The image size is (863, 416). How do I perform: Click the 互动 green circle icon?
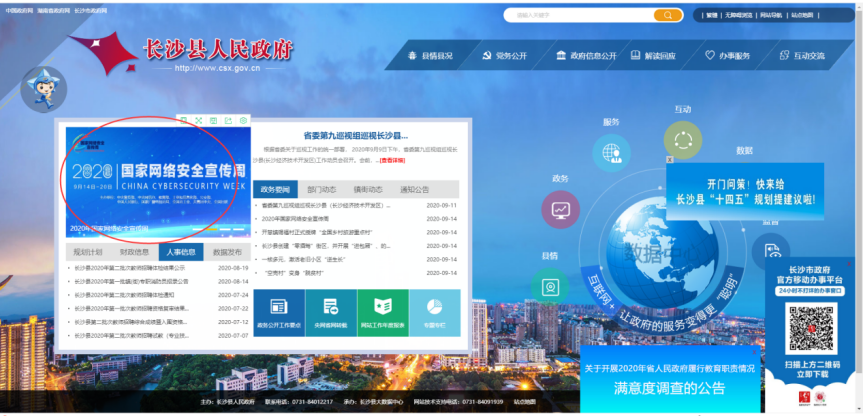tap(682, 139)
